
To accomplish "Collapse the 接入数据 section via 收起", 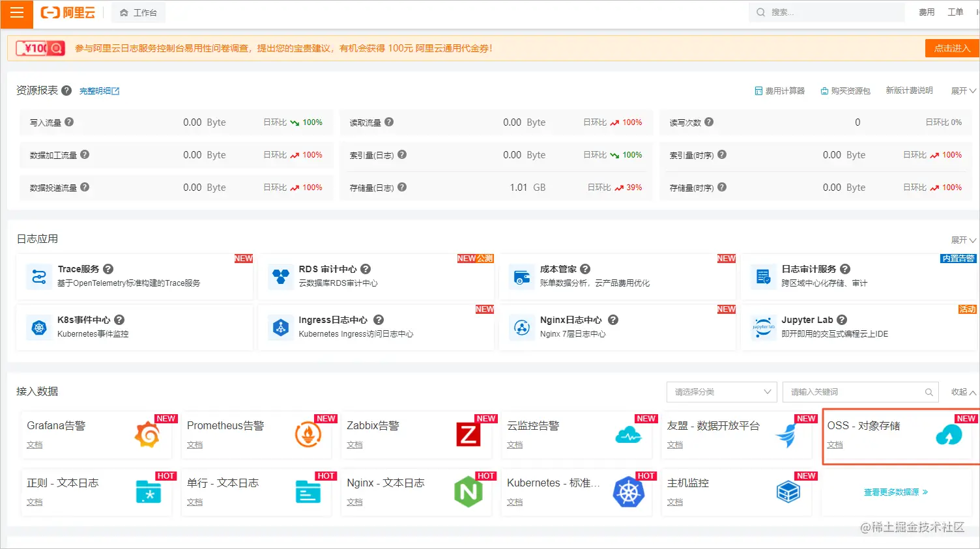I will (963, 392).
